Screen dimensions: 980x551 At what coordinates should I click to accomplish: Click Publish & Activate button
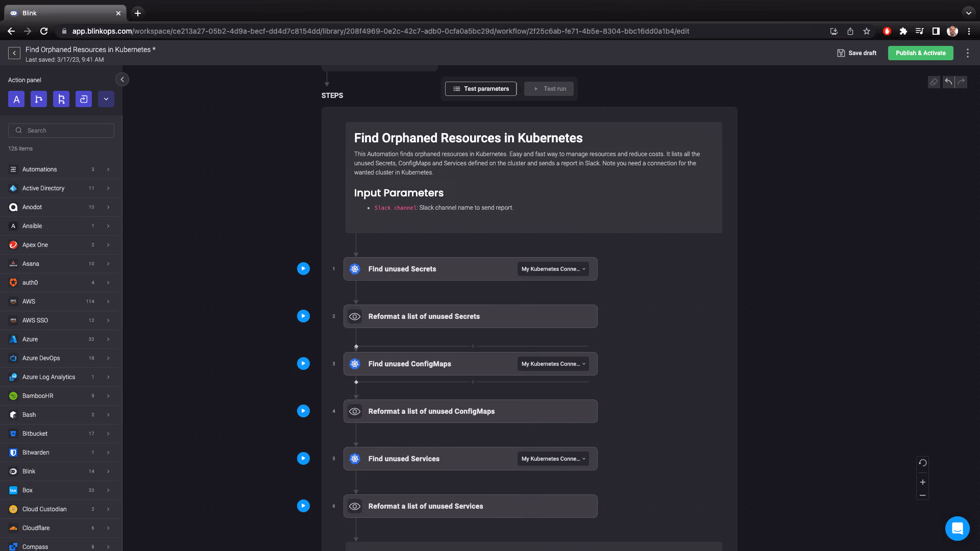[x=920, y=53]
